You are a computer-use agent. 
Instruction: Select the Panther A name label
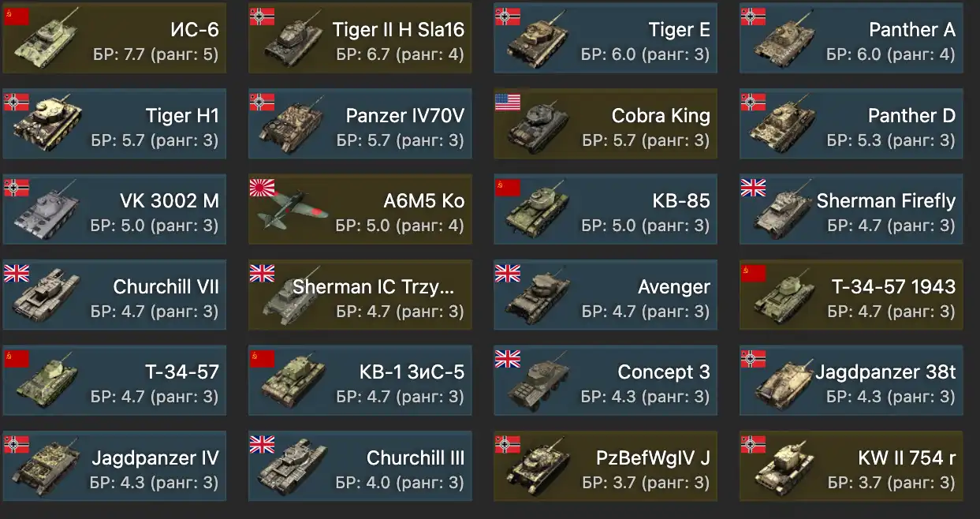911,30
